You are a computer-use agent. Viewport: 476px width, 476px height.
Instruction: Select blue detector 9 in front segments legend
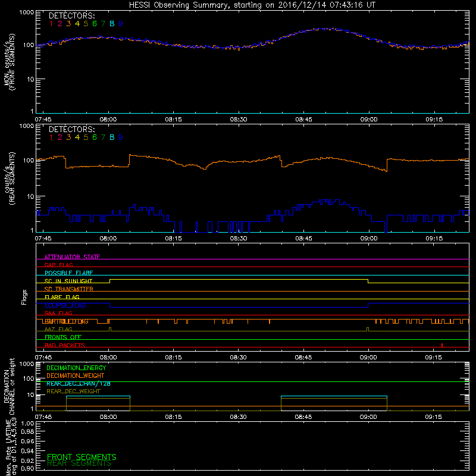(x=121, y=24)
